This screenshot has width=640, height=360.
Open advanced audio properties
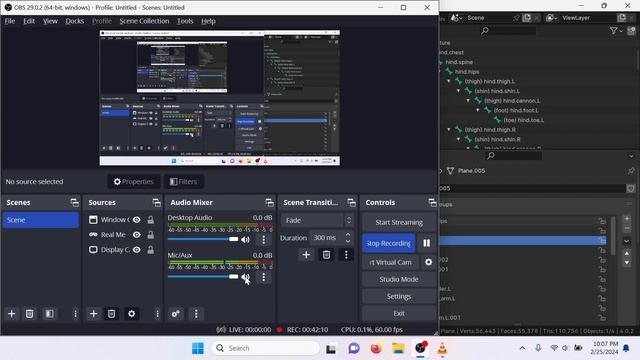click(x=176, y=313)
